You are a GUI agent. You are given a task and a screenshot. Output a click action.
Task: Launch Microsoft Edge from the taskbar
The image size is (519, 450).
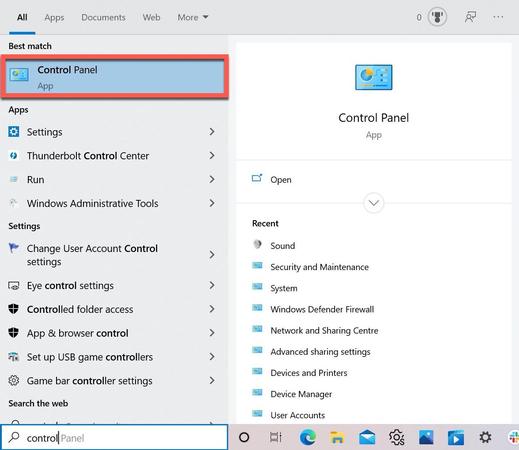[307, 437]
